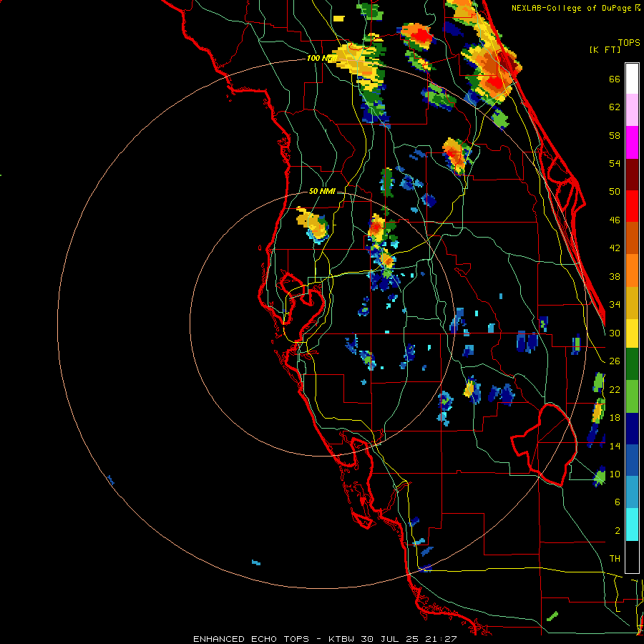This screenshot has height=644, width=644.
Task: Select the 50 NMI range ring label
Action: coord(321,191)
